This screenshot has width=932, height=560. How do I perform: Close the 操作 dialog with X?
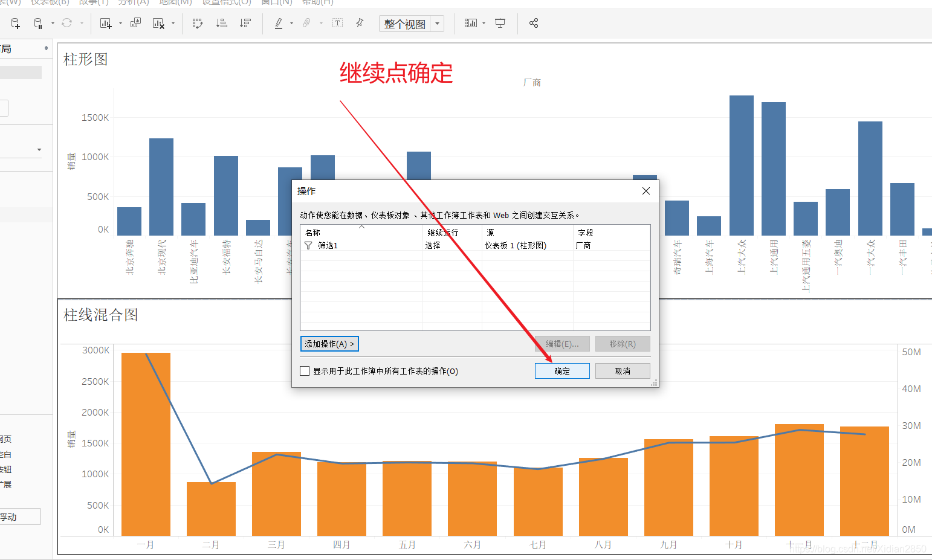pyautogui.click(x=646, y=191)
